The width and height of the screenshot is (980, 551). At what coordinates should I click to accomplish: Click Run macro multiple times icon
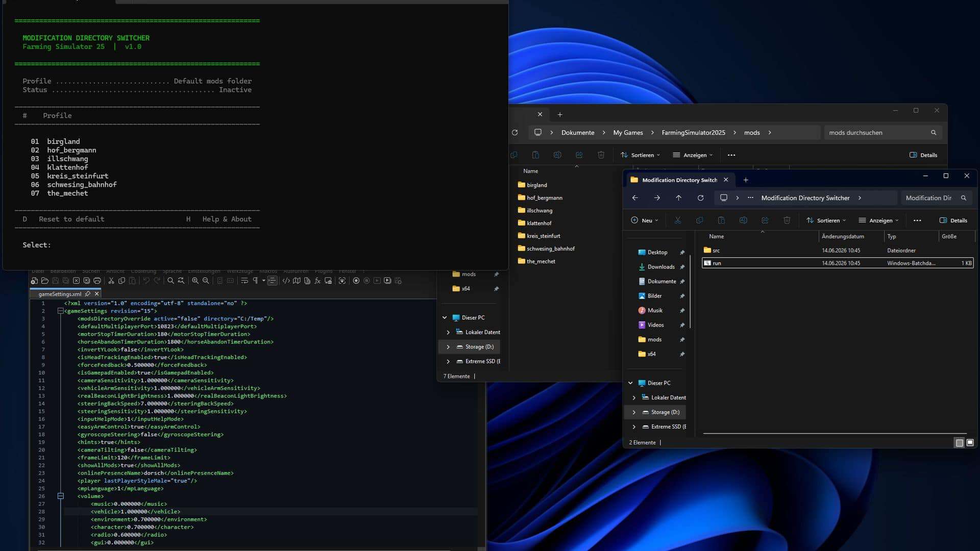(387, 281)
